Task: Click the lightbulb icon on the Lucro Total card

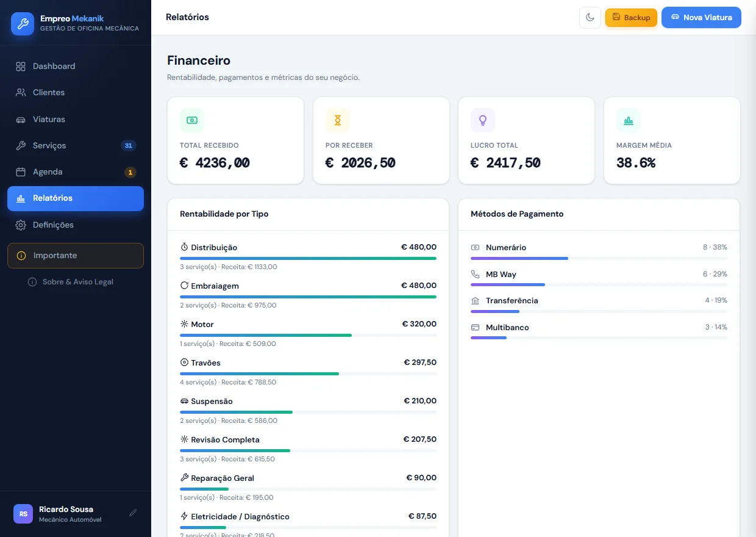Action: (x=482, y=120)
